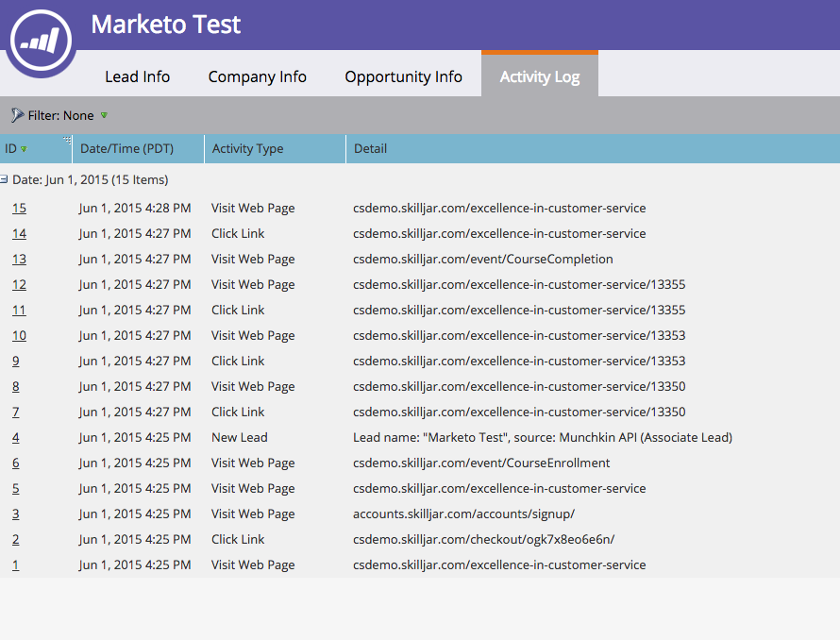Screen dimensions: 840x640
Task: Switch to the Lead Info tab
Action: 137,76
